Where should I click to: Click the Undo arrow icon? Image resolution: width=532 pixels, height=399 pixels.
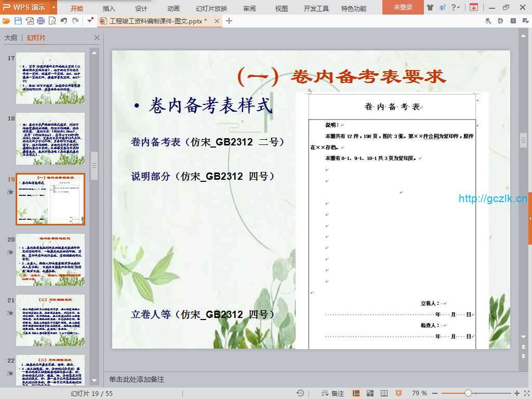(x=64, y=21)
